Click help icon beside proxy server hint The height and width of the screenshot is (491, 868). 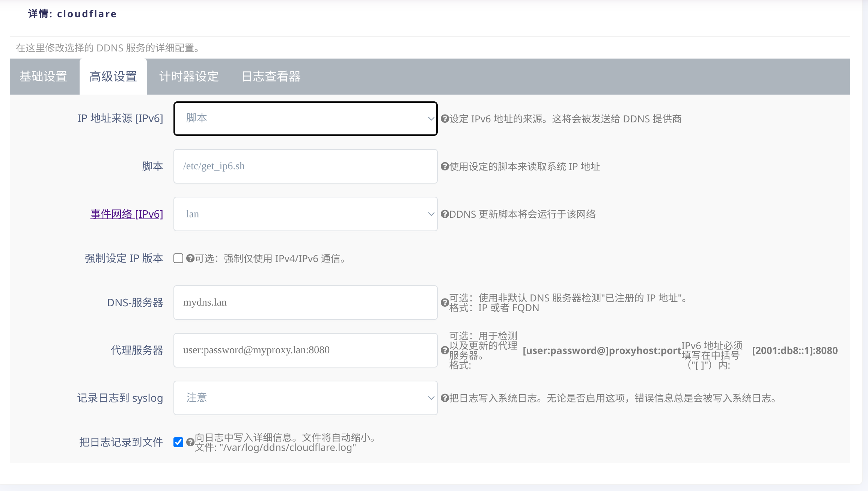(445, 350)
